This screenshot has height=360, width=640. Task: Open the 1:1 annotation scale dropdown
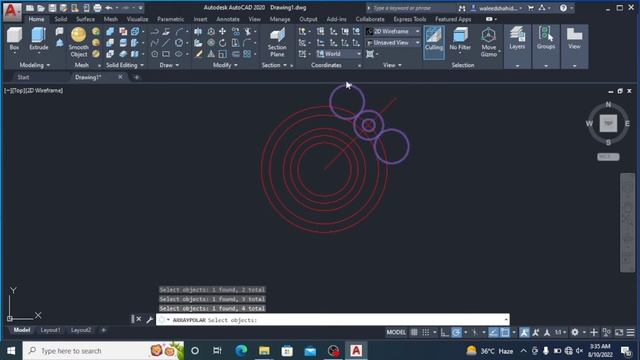click(560, 332)
